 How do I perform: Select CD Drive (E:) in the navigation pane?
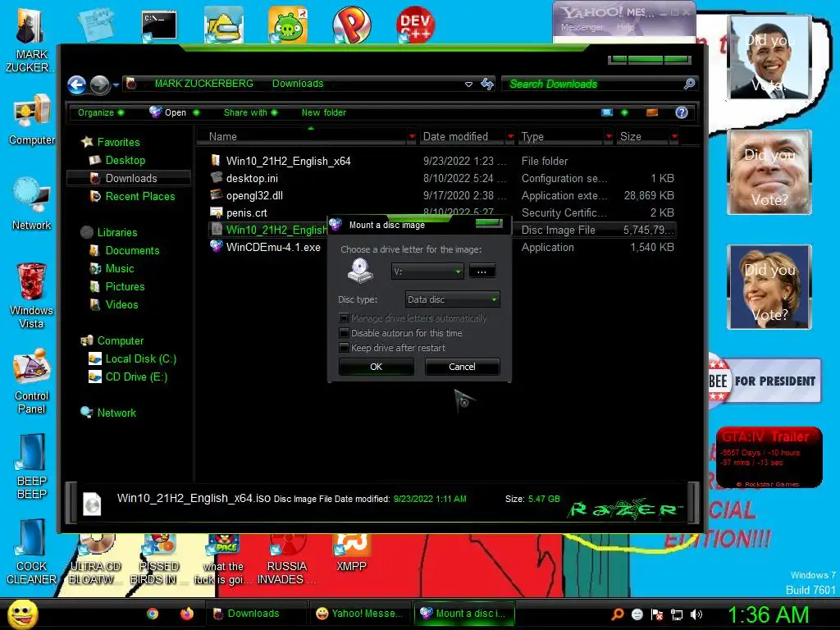pyautogui.click(x=137, y=377)
